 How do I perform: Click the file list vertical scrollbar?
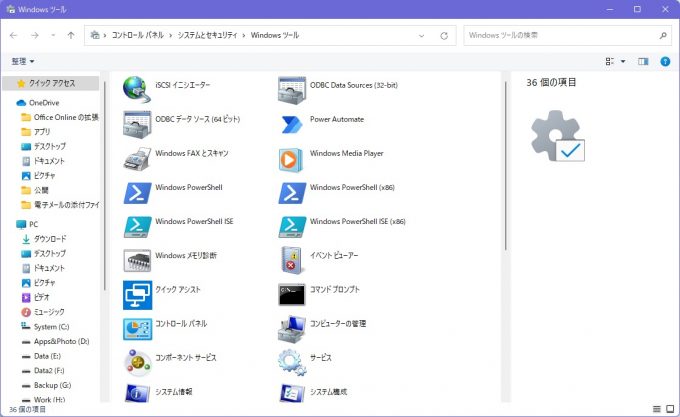tap(506, 166)
